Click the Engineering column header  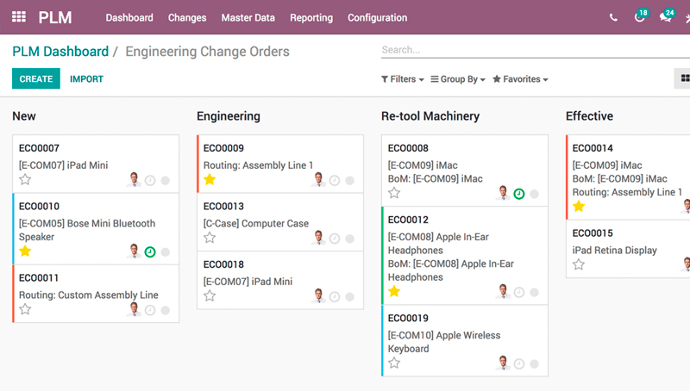click(x=228, y=117)
